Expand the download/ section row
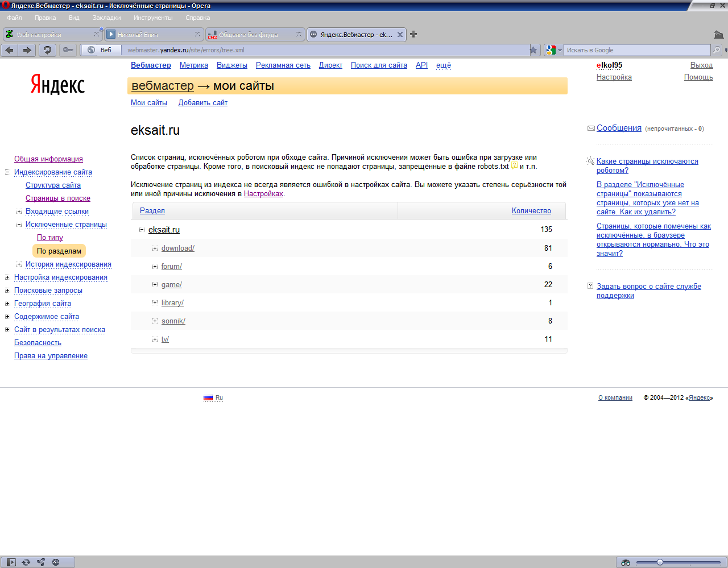The height and width of the screenshot is (568, 728). pos(155,248)
